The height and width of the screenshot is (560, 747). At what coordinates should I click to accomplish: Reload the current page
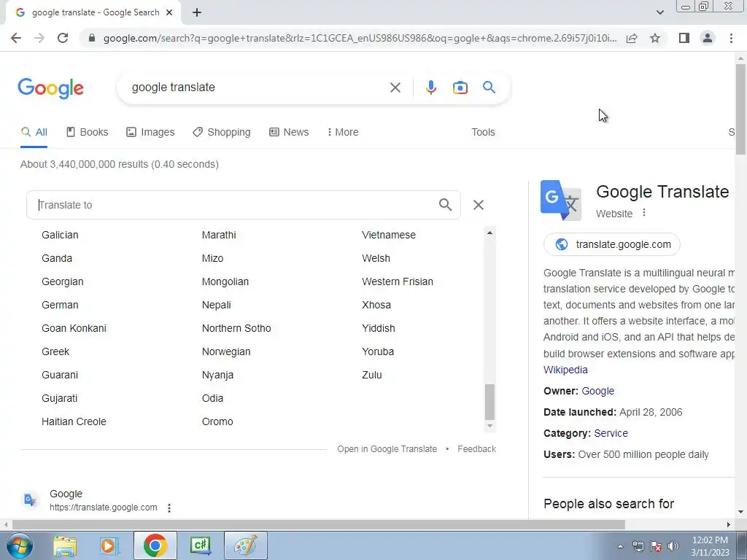coord(63,38)
